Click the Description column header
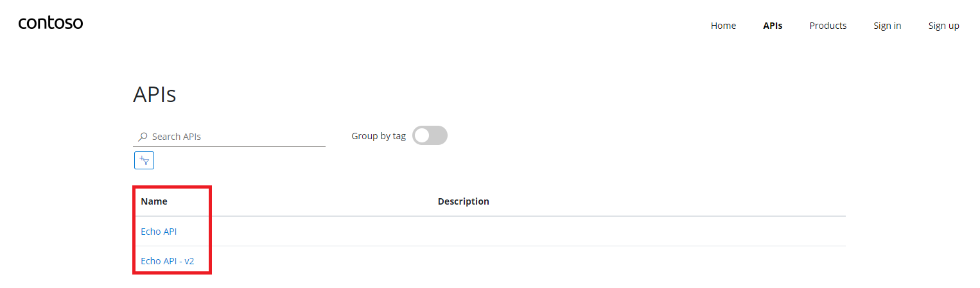 [463, 201]
